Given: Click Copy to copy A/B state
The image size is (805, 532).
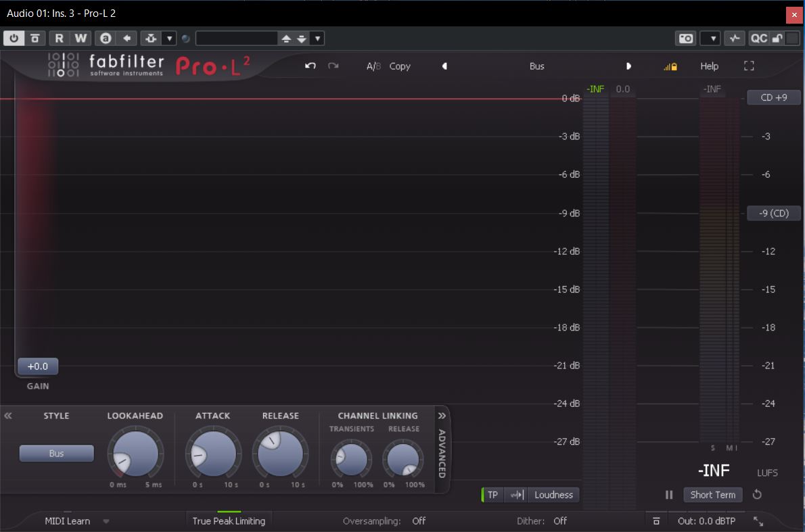Looking at the screenshot, I should pyautogui.click(x=399, y=66).
